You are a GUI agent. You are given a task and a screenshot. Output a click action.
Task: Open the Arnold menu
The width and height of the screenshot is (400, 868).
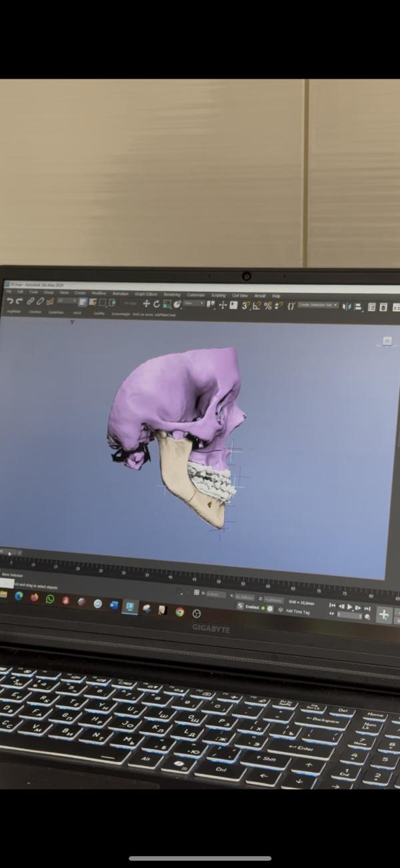pyautogui.click(x=260, y=296)
